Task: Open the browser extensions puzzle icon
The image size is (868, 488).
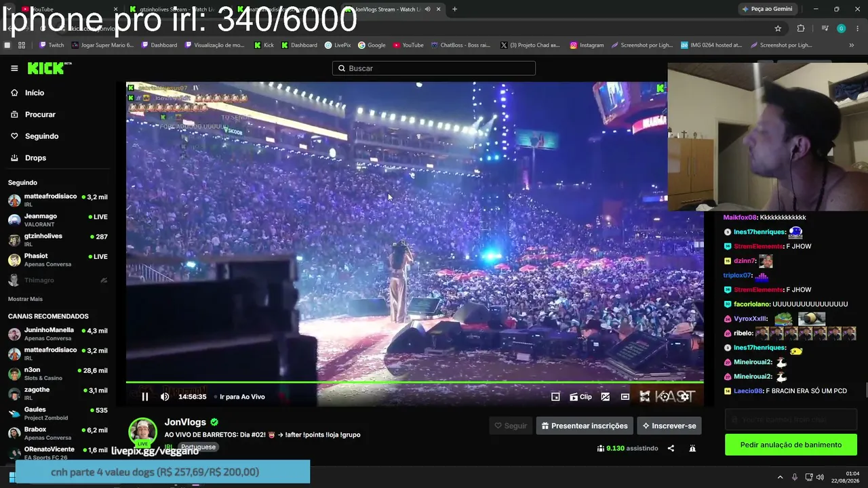Action: 801,28
